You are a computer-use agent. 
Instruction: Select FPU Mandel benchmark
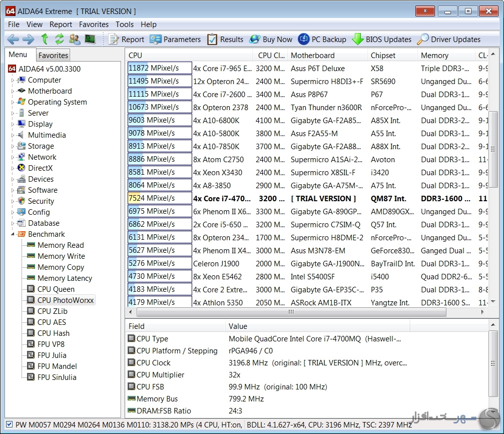tap(57, 366)
